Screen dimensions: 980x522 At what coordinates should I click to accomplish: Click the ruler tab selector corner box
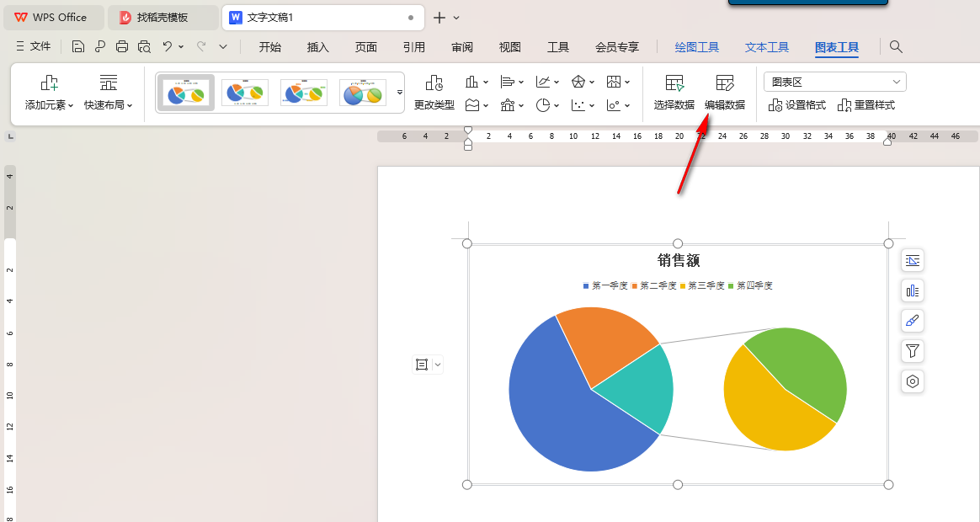point(11,136)
